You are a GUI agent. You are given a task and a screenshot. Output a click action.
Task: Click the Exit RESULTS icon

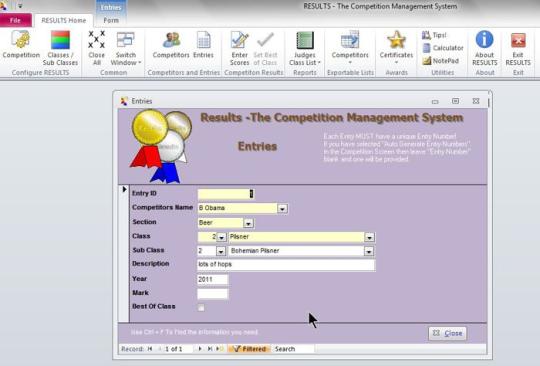518,48
